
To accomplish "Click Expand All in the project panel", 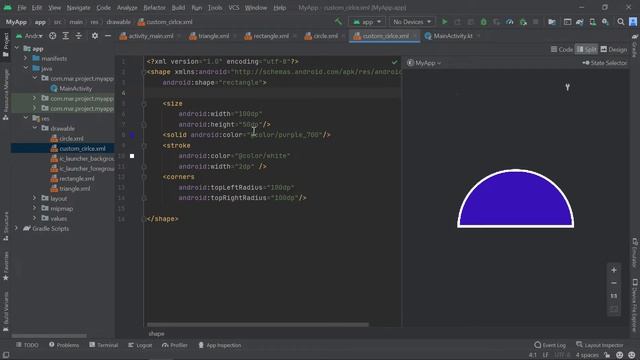I will [66, 36].
